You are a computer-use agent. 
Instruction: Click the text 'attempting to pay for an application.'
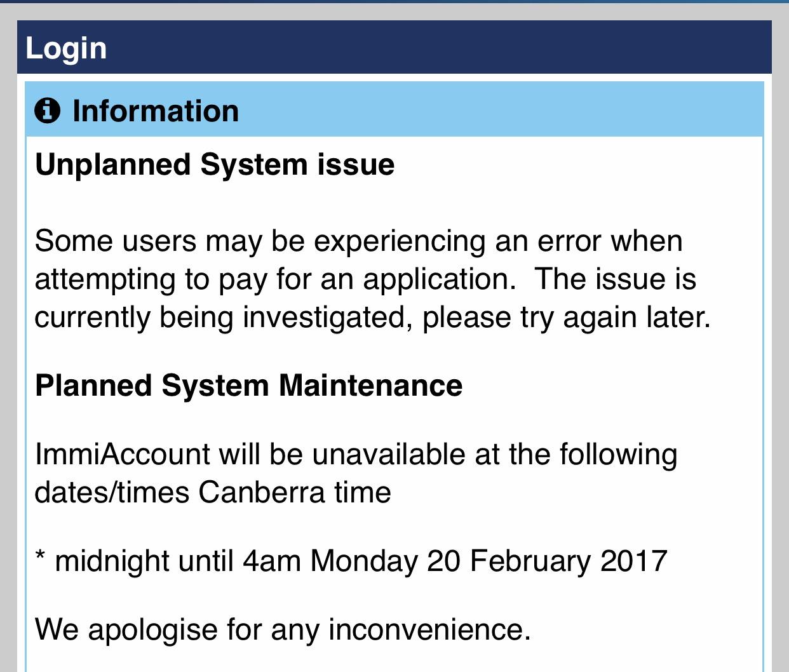pos(274,279)
